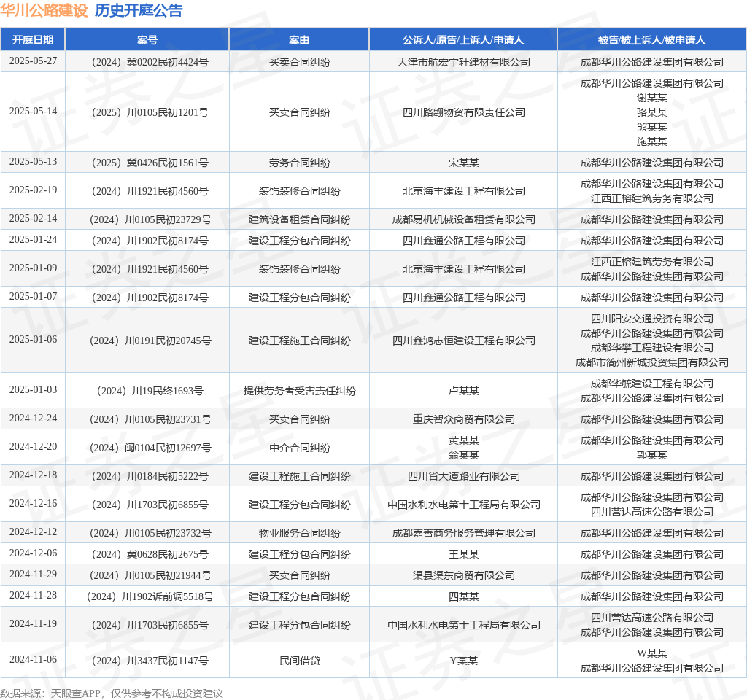Click the 历史开庭公告 heading

click(x=139, y=10)
